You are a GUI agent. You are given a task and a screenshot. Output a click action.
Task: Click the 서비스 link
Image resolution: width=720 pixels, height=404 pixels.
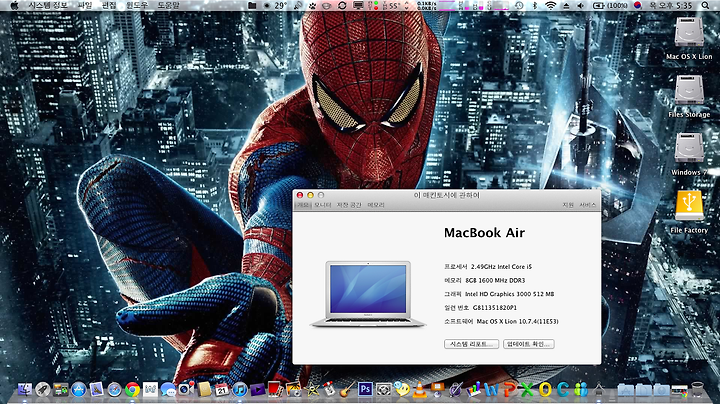587,205
